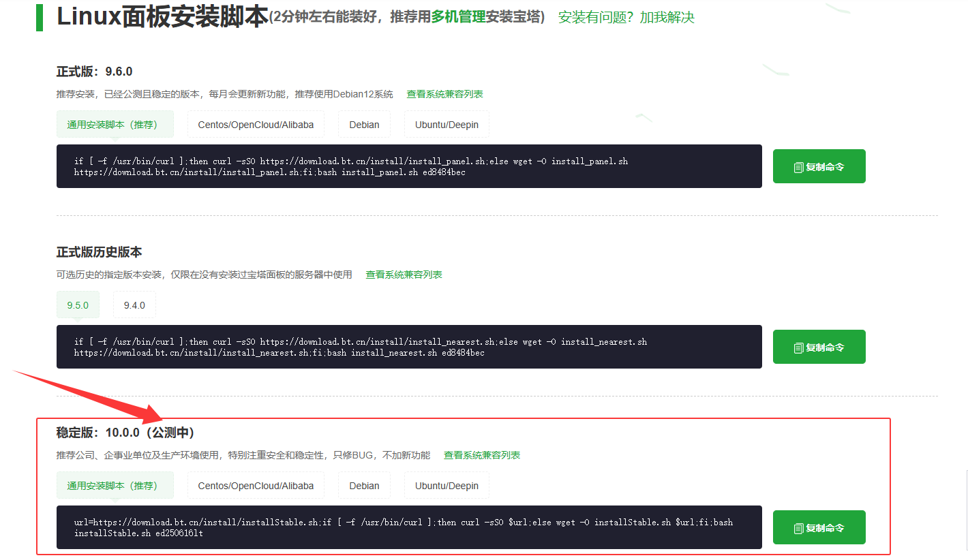Select 通用安装脚本 tab under 稳定版 10.0.0
This screenshot has width=968, height=560.
[115, 485]
